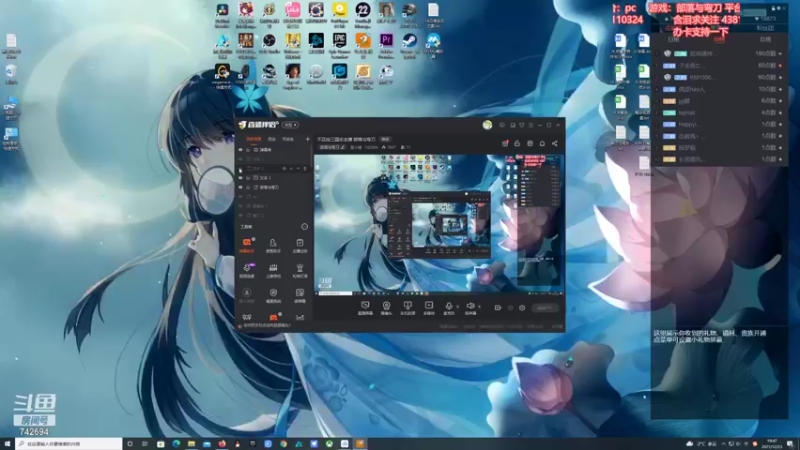Click the start streaming button at bottom right
800x450 pixels.
545,308
